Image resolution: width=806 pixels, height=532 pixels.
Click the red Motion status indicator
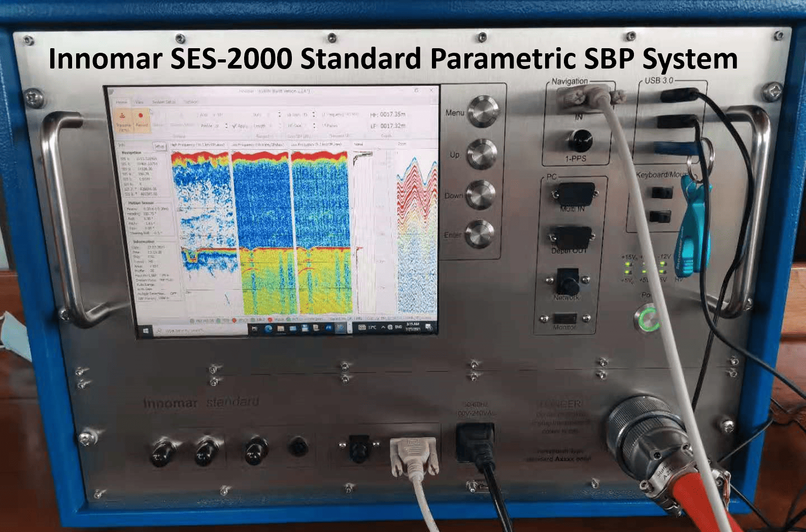point(271,320)
